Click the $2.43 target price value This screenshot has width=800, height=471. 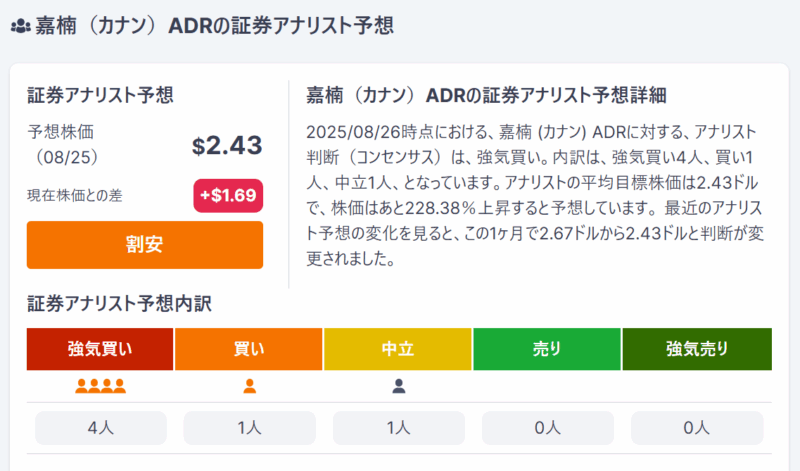point(226,145)
